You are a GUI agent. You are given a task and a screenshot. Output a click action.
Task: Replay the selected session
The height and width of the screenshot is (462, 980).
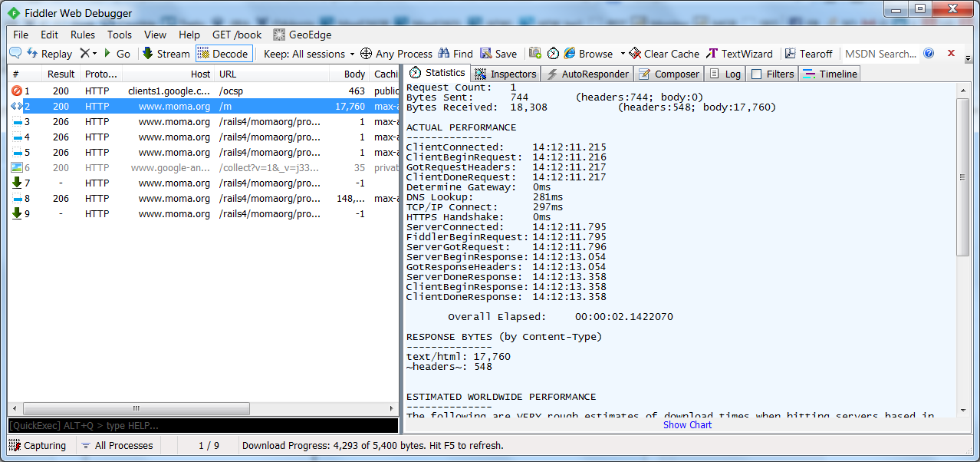pyautogui.click(x=49, y=54)
